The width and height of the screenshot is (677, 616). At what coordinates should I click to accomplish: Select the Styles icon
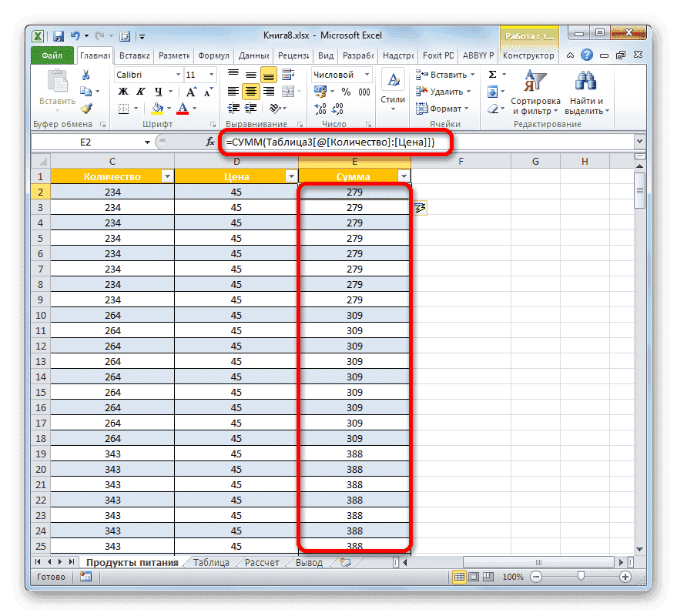pyautogui.click(x=392, y=79)
